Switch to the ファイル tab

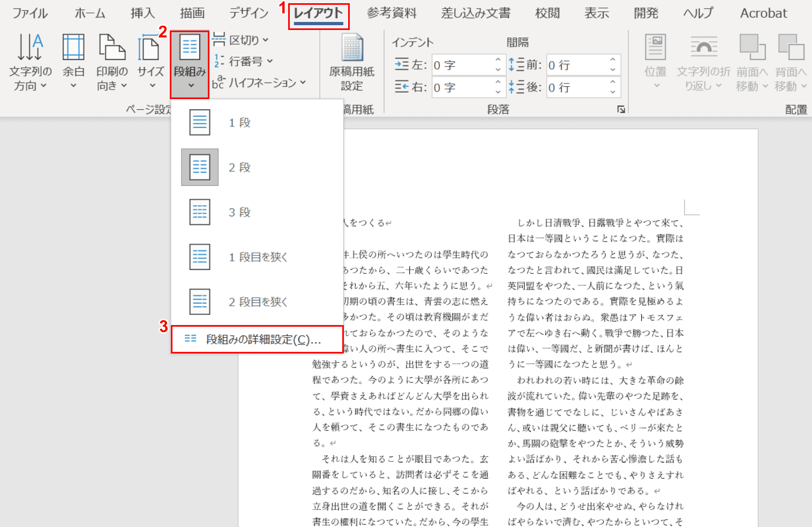(x=30, y=13)
